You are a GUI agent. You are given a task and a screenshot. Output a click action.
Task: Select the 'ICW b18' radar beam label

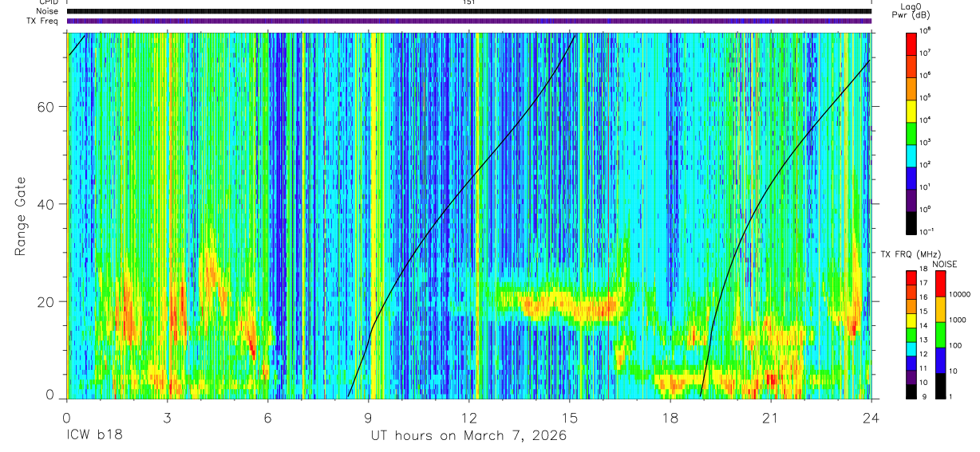point(93,436)
